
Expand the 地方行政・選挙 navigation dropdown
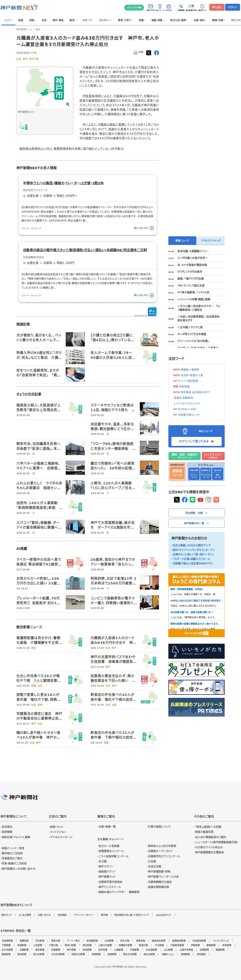coord(179,20)
